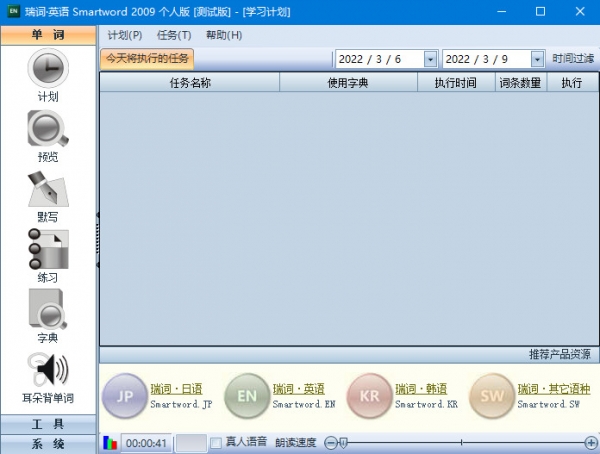The image size is (600, 454).
Task: Click the 使用字典 column header
Action: pyautogui.click(x=348, y=83)
